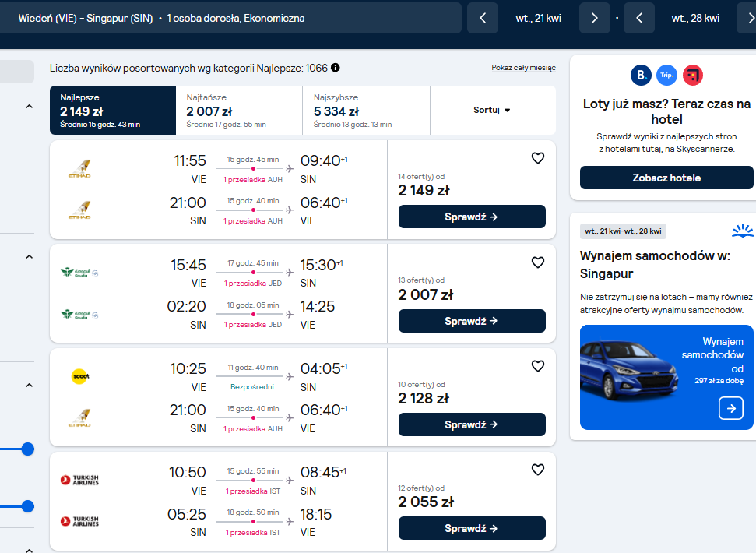Screen dimensions: 756x553
Task: Click the 17 godz. 45 min duration text
Action: [253, 263]
